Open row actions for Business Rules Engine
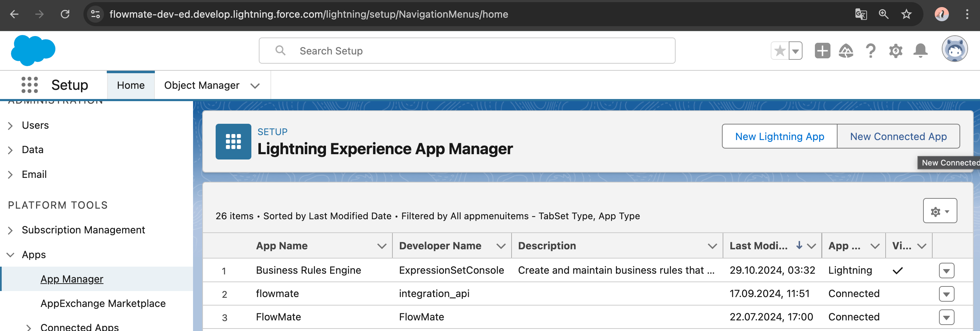This screenshot has width=980, height=331. (946, 271)
